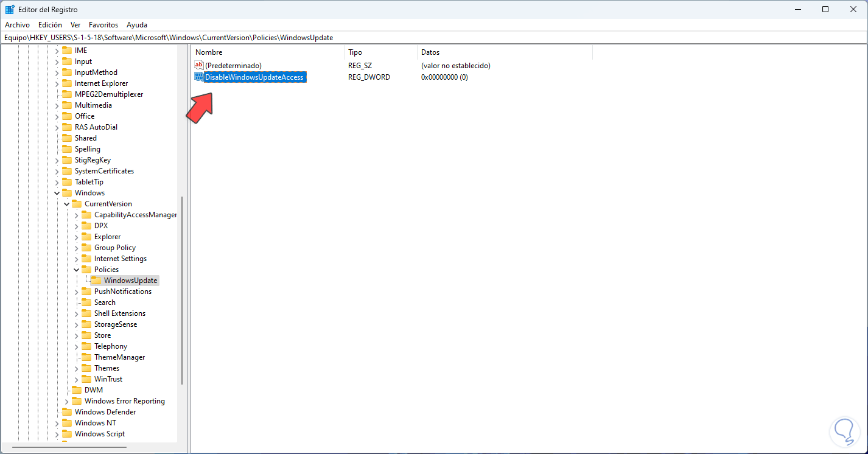Click the Explorer folder icon
Viewport: 868px width, 454px height.
pyautogui.click(x=86, y=237)
